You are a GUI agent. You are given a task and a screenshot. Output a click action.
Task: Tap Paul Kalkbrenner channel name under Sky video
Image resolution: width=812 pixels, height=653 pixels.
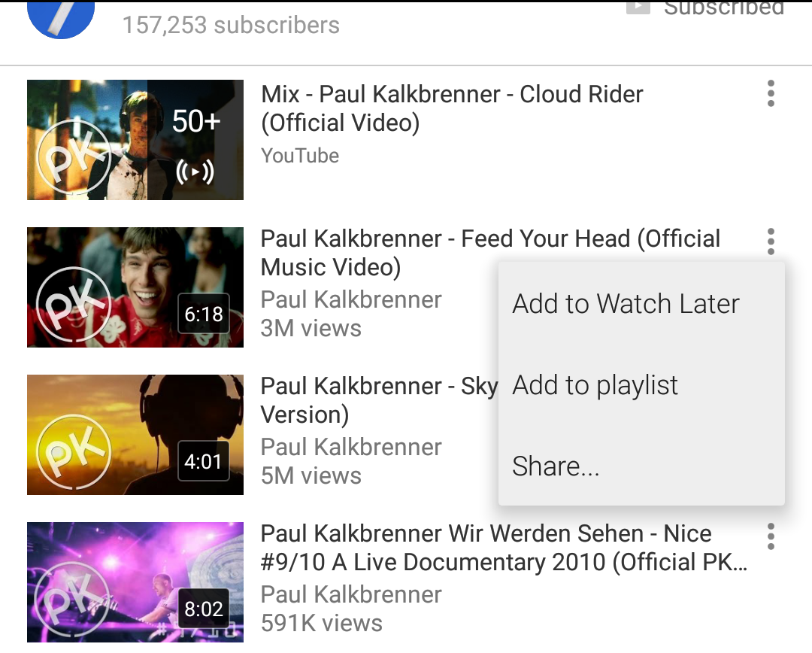[351, 447]
